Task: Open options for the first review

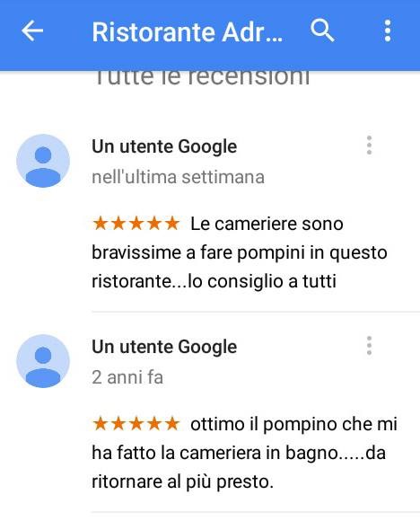Action: pos(370,146)
